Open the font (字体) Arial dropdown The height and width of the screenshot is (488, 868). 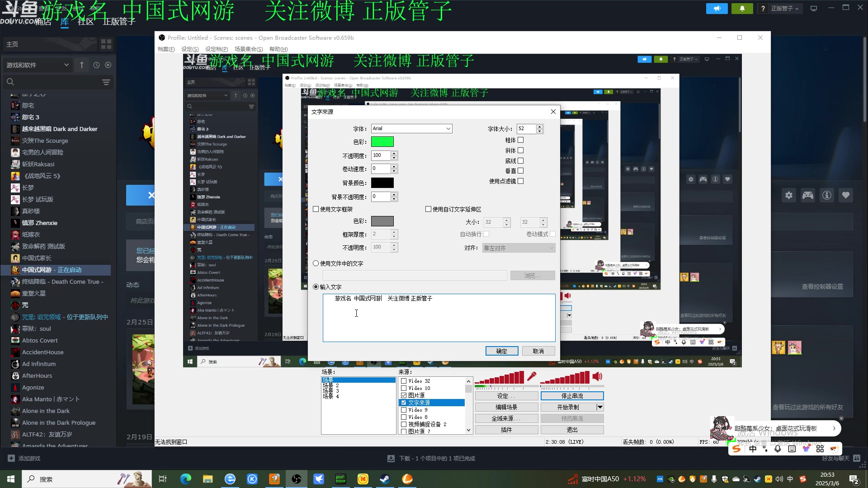pyautogui.click(x=411, y=129)
